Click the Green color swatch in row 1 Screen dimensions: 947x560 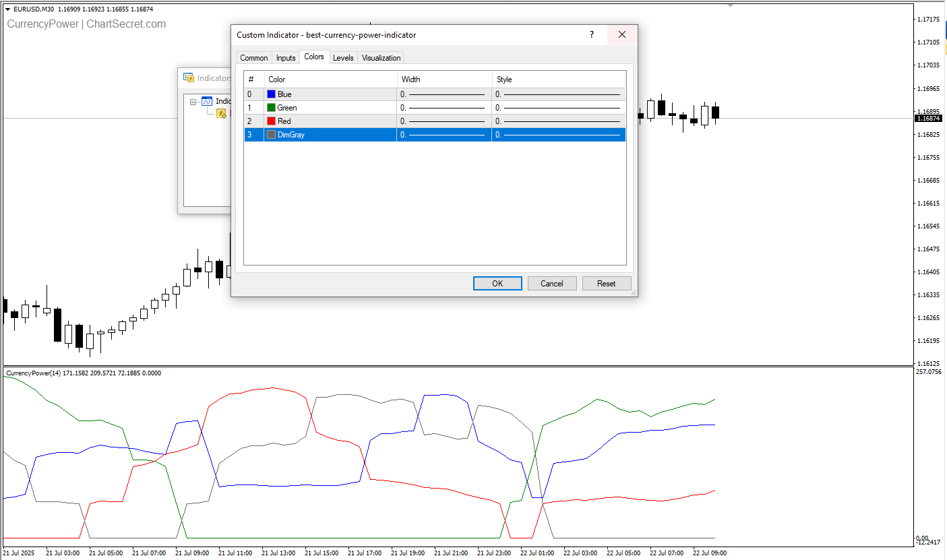click(272, 108)
